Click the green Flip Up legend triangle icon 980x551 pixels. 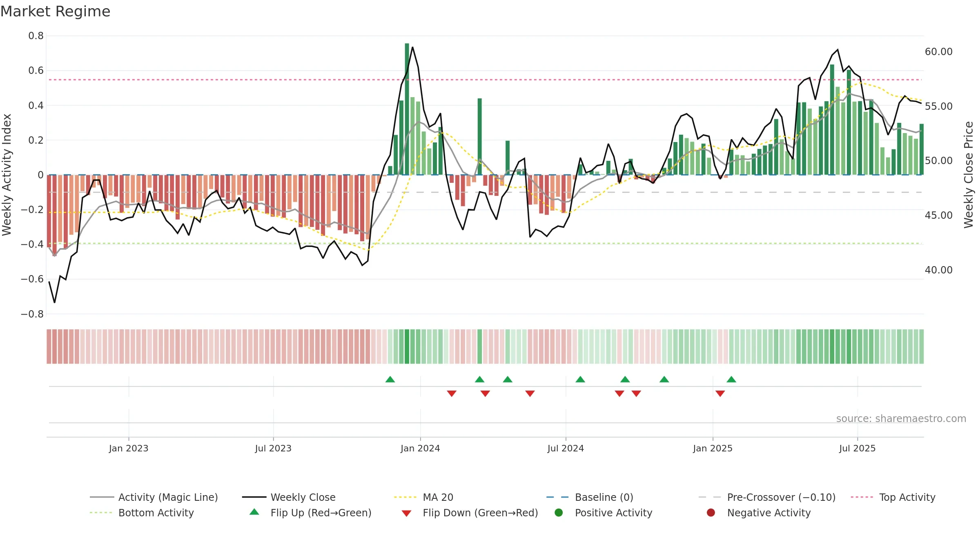pos(254,512)
